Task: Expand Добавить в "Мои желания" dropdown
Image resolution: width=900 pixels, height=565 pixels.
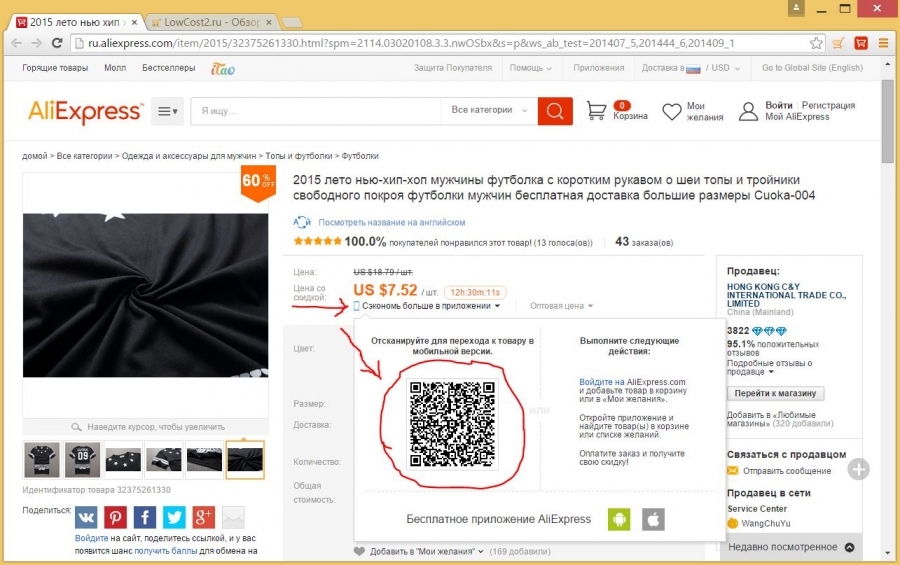Action: [x=426, y=551]
